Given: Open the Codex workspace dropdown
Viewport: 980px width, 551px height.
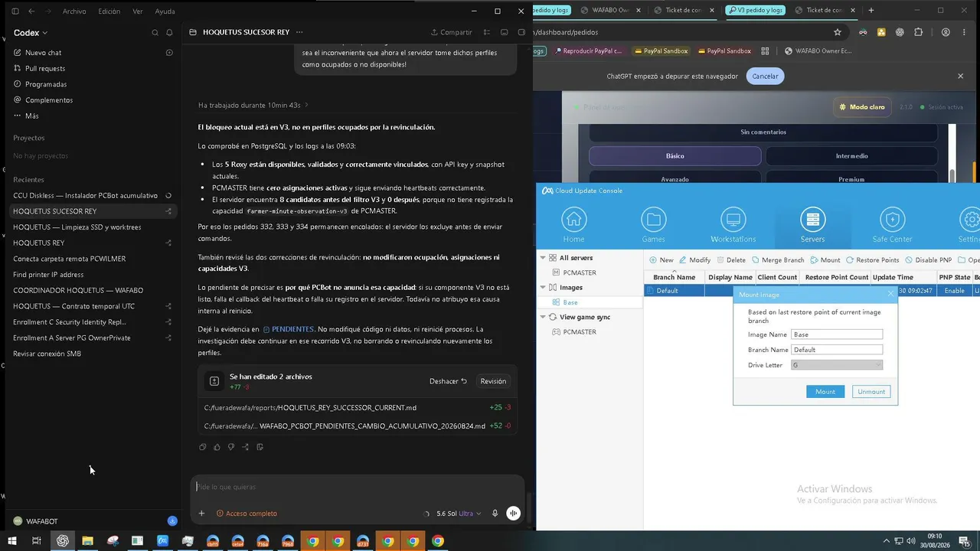Looking at the screenshot, I should [31, 33].
